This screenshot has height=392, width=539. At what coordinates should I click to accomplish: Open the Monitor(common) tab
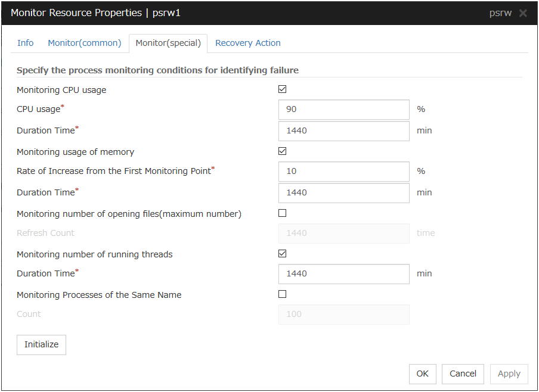coord(85,43)
